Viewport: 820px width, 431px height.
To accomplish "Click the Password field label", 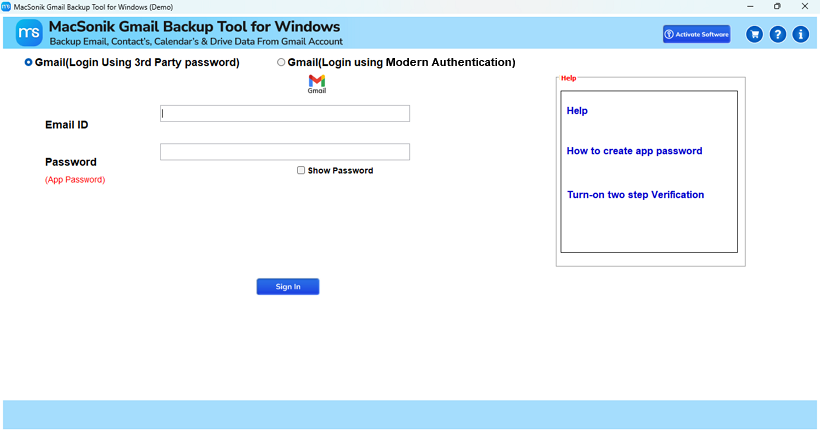I will tap(71, 162).
